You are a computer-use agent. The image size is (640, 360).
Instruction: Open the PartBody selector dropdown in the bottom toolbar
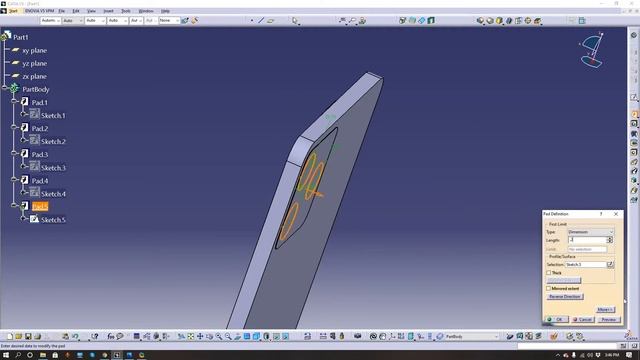pyautogui.click(x=471, y=336)
